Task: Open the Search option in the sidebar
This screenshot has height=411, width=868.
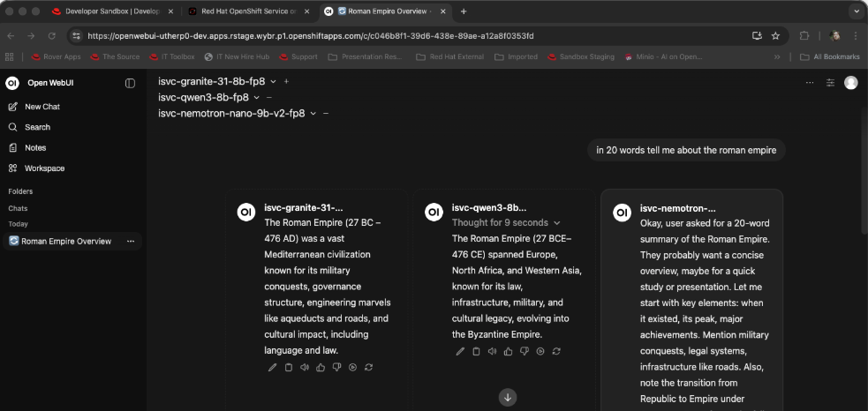Action: (x=37, y=127)
